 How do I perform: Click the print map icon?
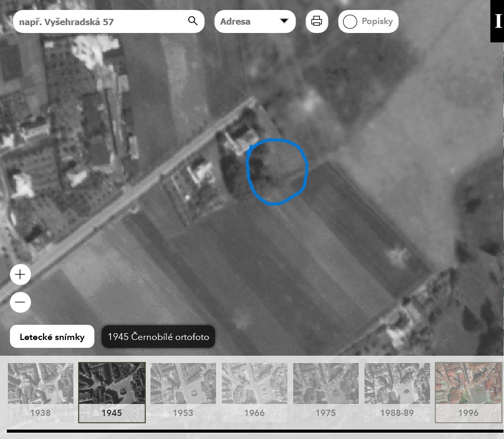[317, 21]
